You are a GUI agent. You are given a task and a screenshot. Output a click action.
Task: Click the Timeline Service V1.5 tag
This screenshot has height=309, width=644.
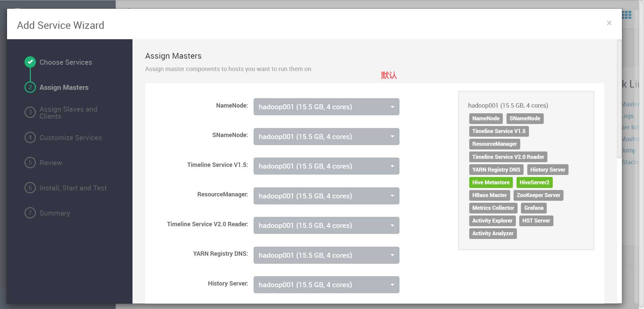click(499, 131)
